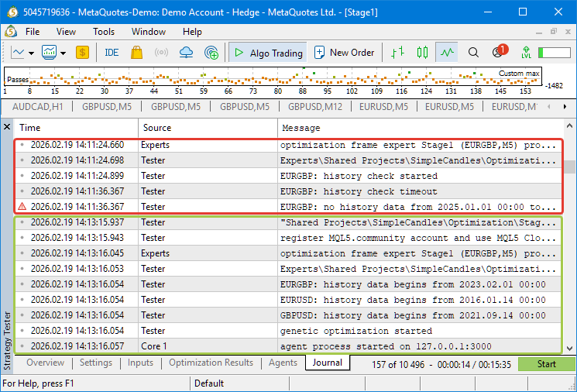Click the toolbar progress bar indicator
The width and height of the screenshot is (577, 392).
[555, 53]
